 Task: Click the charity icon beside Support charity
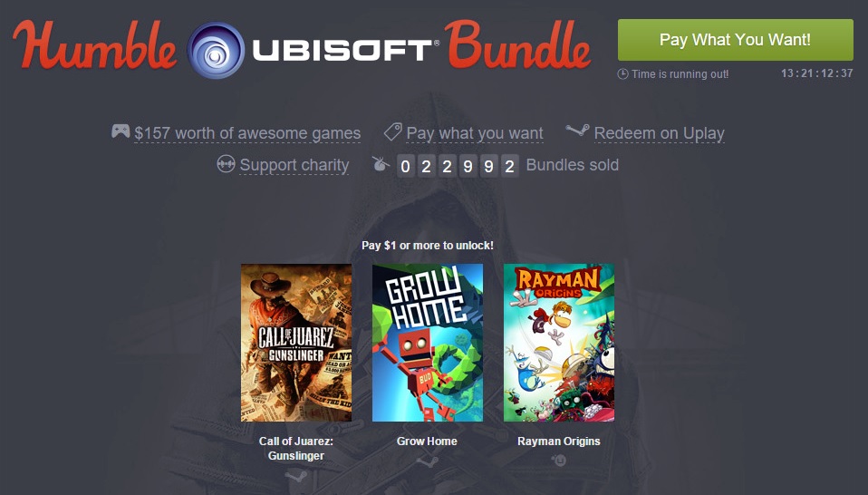click(x=226, y=163)
